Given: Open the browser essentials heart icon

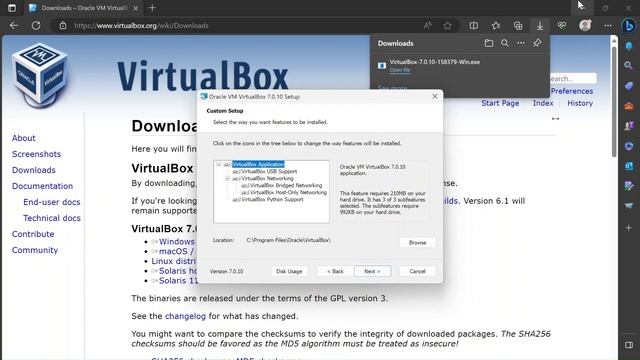Looking at the screenshot, I should click(x=562, y=25).
